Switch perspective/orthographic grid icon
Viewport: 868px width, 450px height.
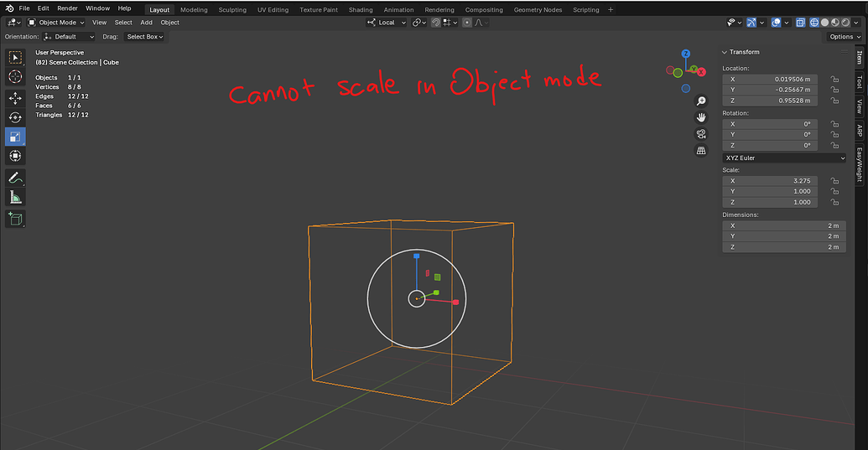701,150
